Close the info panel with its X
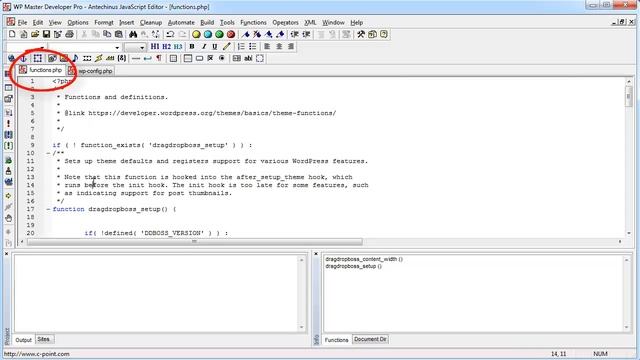 tap(316, 254)
